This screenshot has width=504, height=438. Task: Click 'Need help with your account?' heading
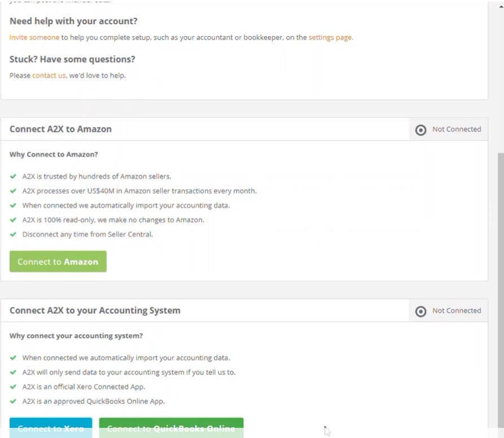[x=73, y=21]
